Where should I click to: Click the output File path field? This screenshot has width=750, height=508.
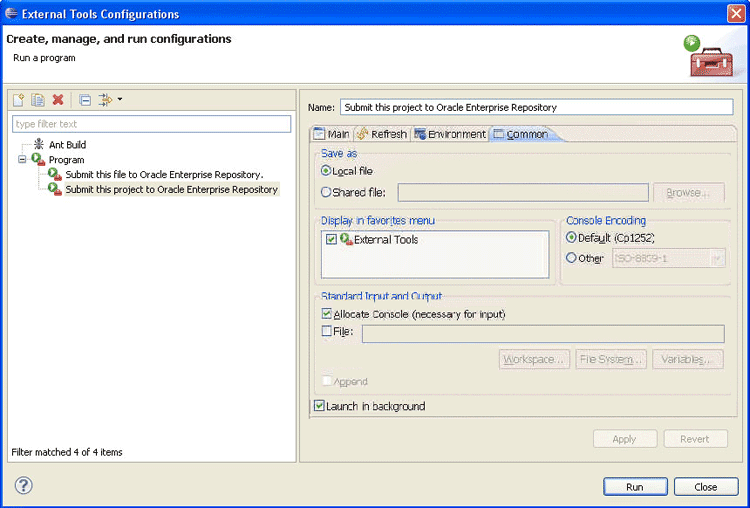point(543,334)
